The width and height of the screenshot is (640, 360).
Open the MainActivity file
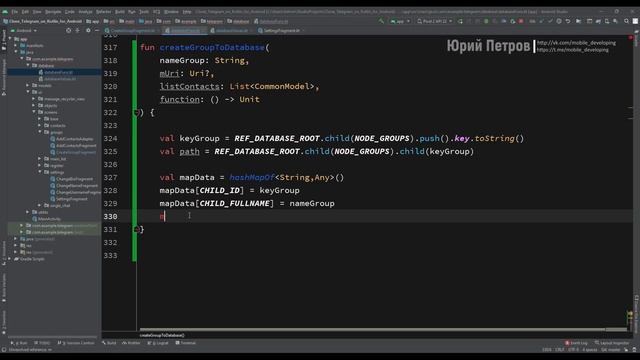pos(46,219)
